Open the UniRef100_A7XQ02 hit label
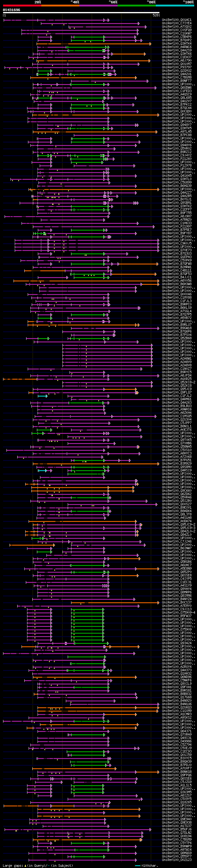197x868 pixels. pyautogui.click(x=176, y=26)
